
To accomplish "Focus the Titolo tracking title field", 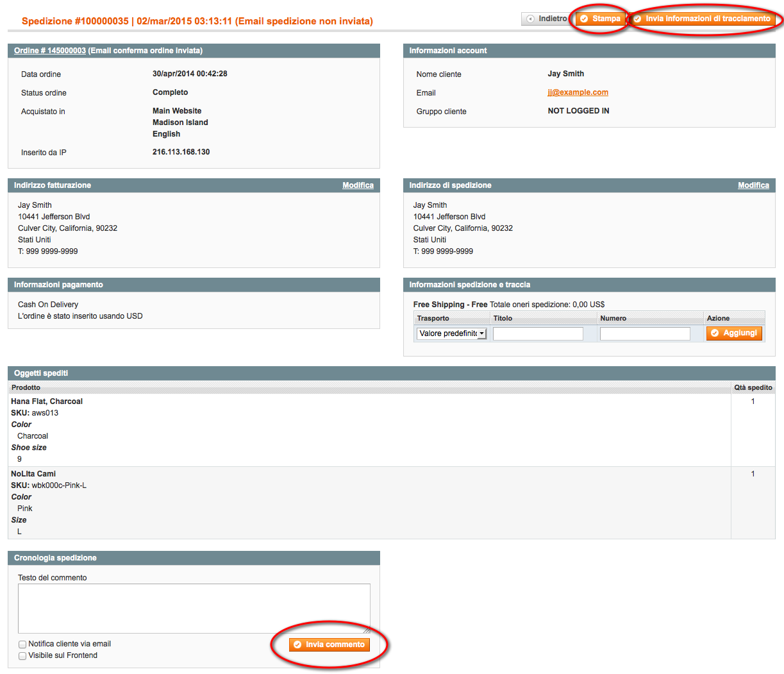I will 538,333.
